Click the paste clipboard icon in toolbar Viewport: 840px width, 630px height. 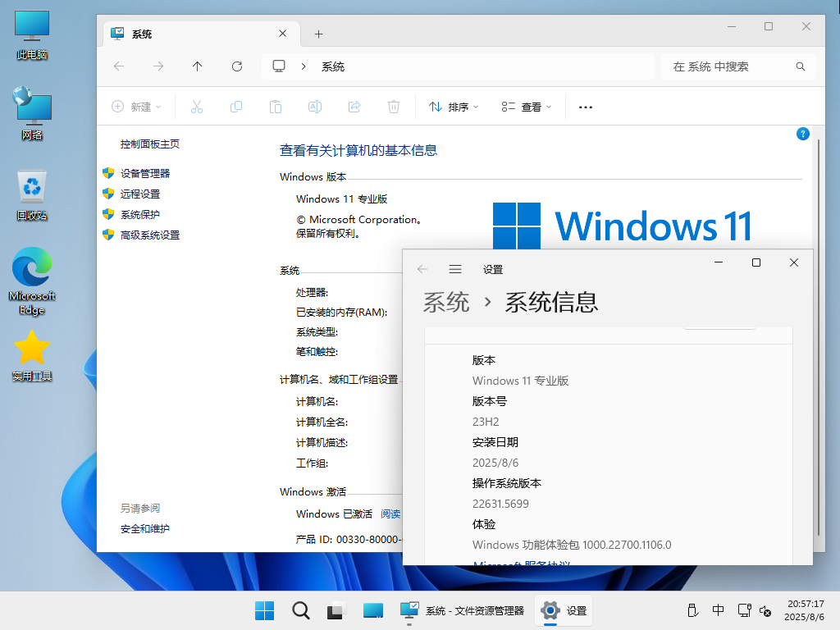click(x=276, y=107)
